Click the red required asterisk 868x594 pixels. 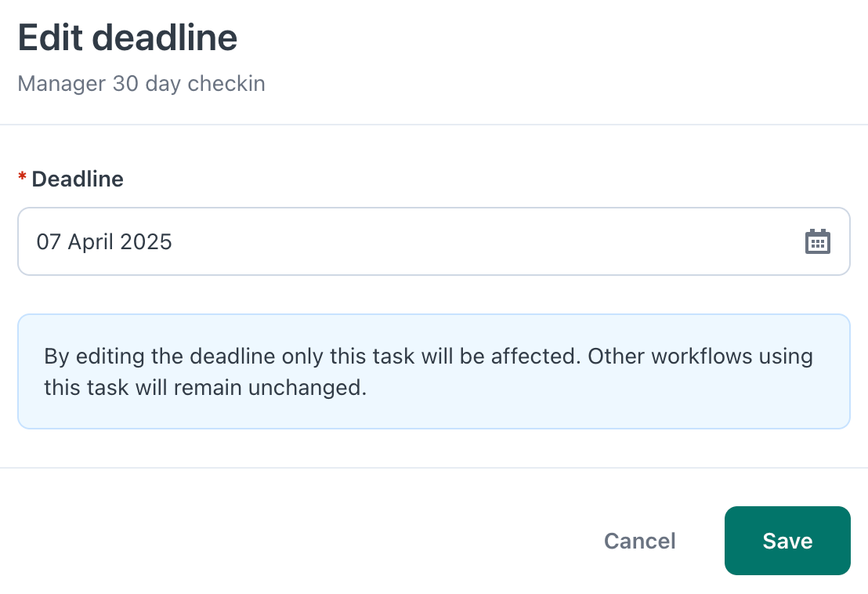[22, 176]
